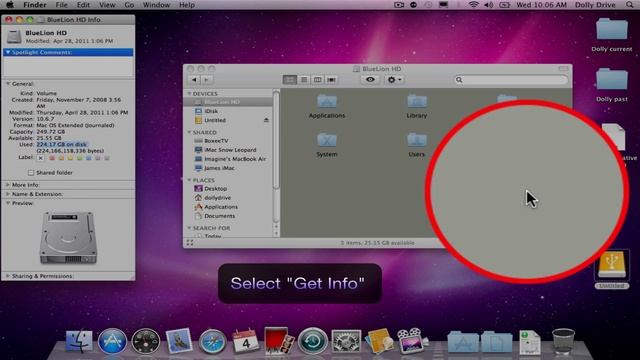Image resolution: width=640 pixels, height=360 pixels.
Task: Select the Applications folder in BlueLion HD
Action: [327, 106]
